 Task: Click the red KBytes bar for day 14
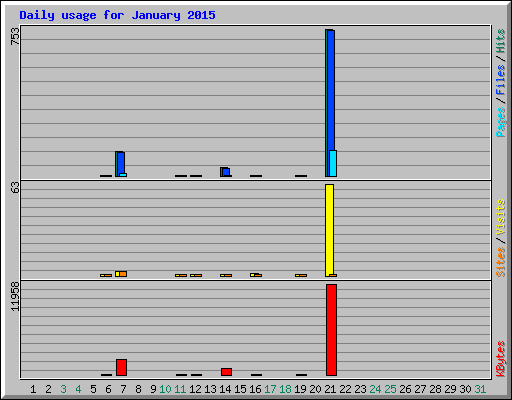click(x=226, y=372)
